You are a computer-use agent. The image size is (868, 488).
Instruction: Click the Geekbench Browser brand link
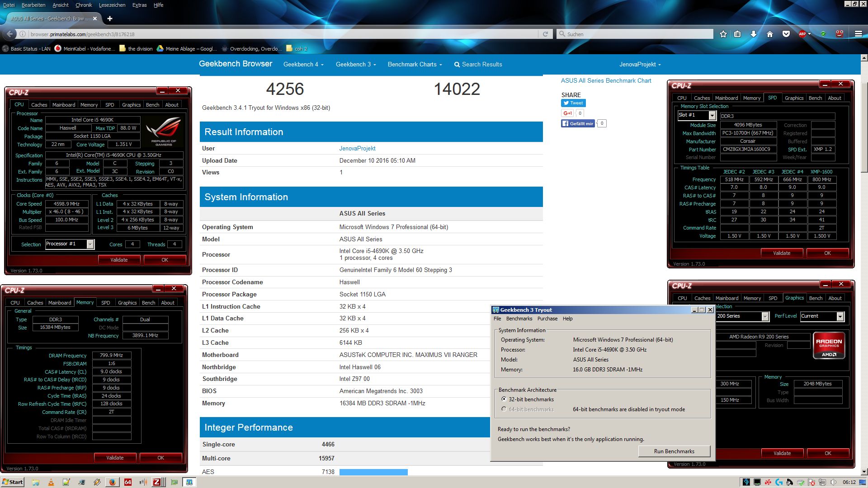pos(236,64)
